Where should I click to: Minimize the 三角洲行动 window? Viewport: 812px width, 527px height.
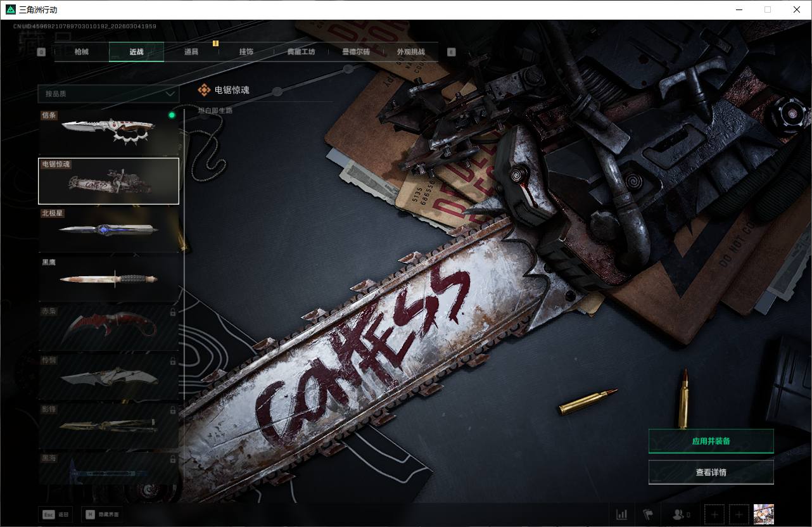pos(739,10)
